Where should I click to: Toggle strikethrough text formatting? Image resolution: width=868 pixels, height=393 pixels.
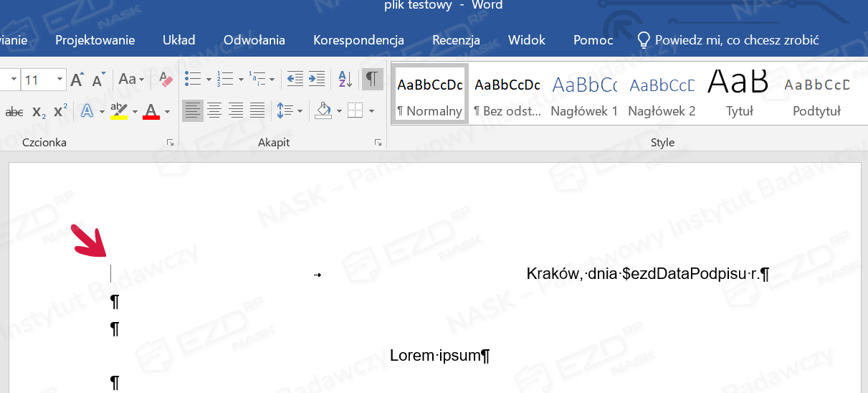click(x=14, y=112)
